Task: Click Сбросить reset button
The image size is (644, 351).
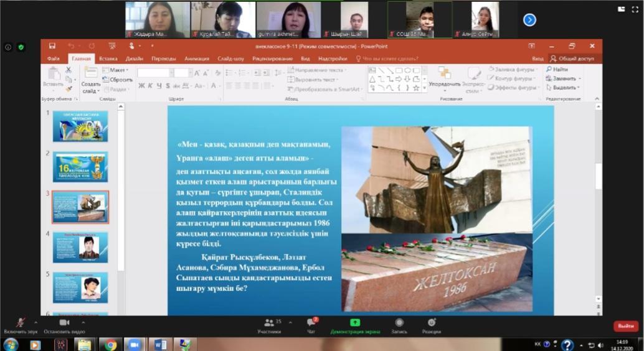Action: pos(118,80)
